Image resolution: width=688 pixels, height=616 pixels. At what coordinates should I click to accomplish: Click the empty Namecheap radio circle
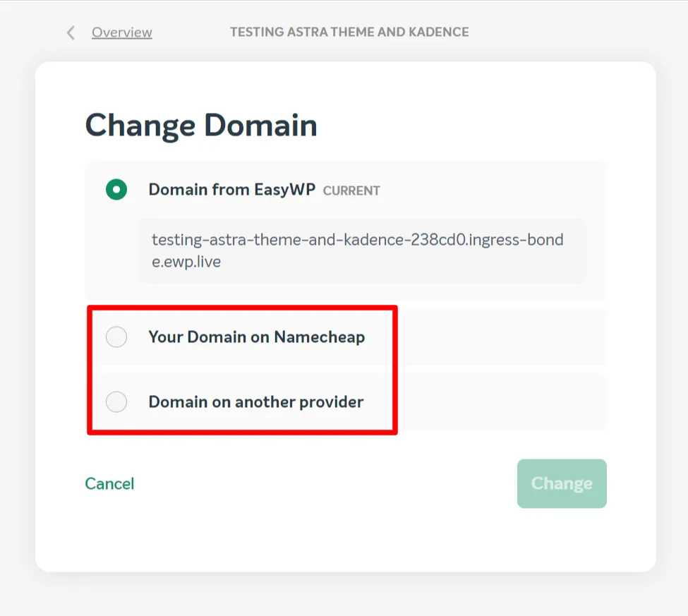116,337
